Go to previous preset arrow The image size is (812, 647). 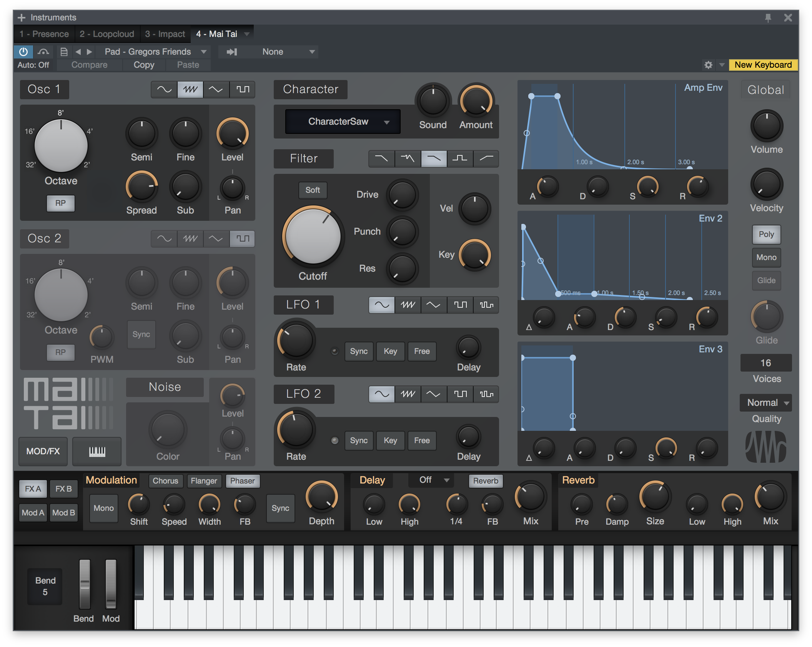point(78,52)
